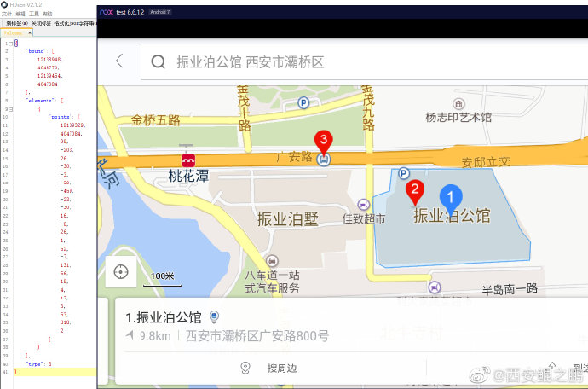Open the 文件 menu in HiJson
The width and height of the screenshot is (588, 389).
click(6, 14)
